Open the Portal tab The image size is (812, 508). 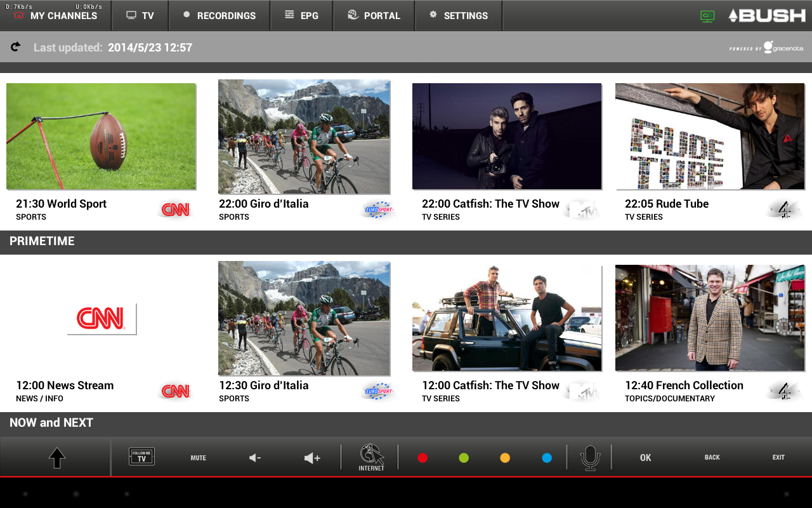pyautogui.click(x=374, y=15)
